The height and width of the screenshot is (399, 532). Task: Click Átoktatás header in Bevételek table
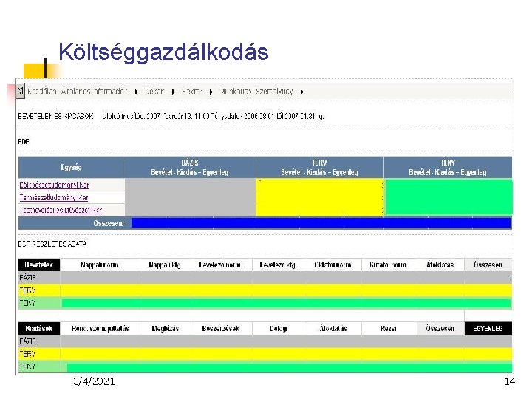440,265
